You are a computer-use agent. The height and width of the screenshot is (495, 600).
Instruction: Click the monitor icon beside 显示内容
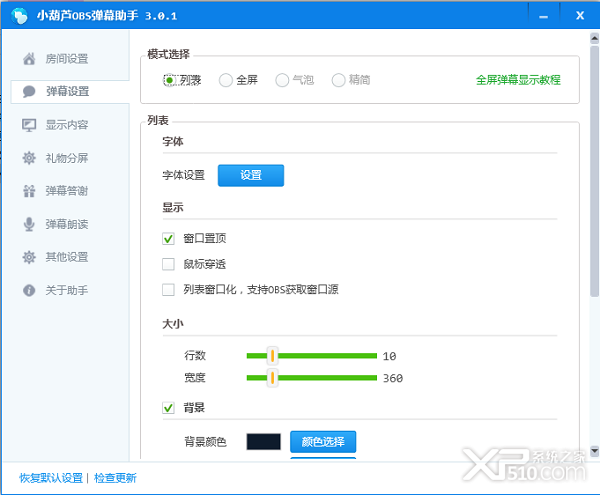[x=29, y=125]
